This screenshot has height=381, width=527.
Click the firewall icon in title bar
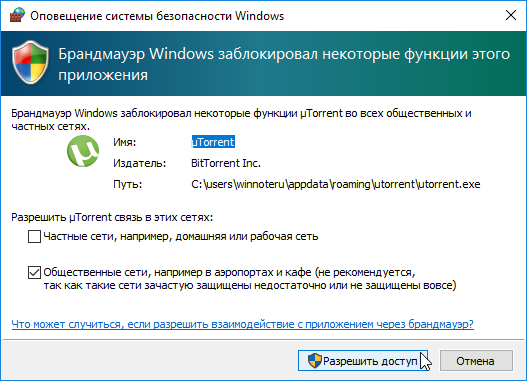pyautogui.click(x=17, y=15)
